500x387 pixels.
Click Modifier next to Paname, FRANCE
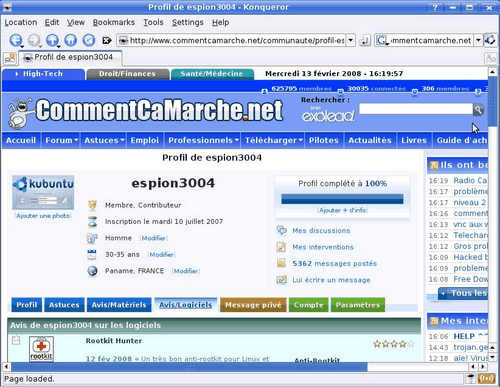point(186,271)
